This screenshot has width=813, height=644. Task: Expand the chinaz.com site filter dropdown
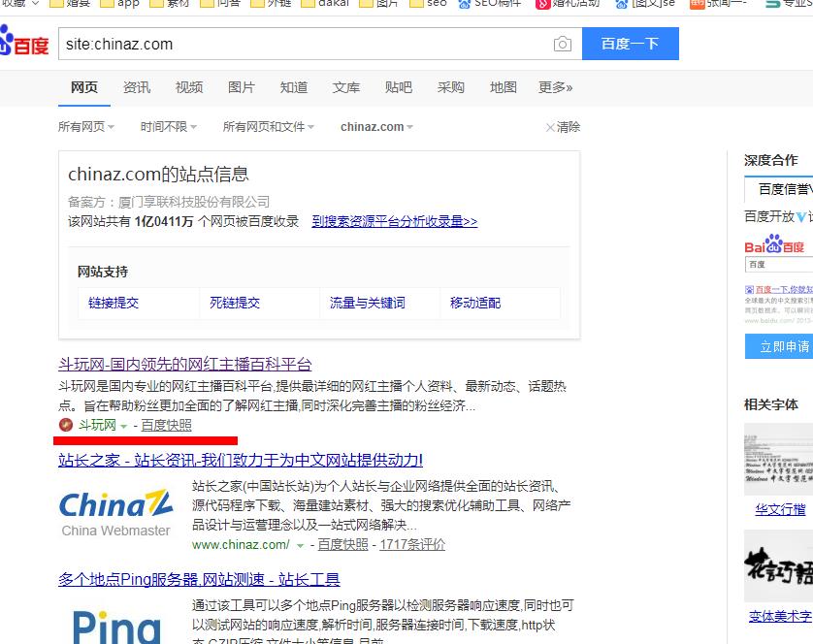(376, 127)
